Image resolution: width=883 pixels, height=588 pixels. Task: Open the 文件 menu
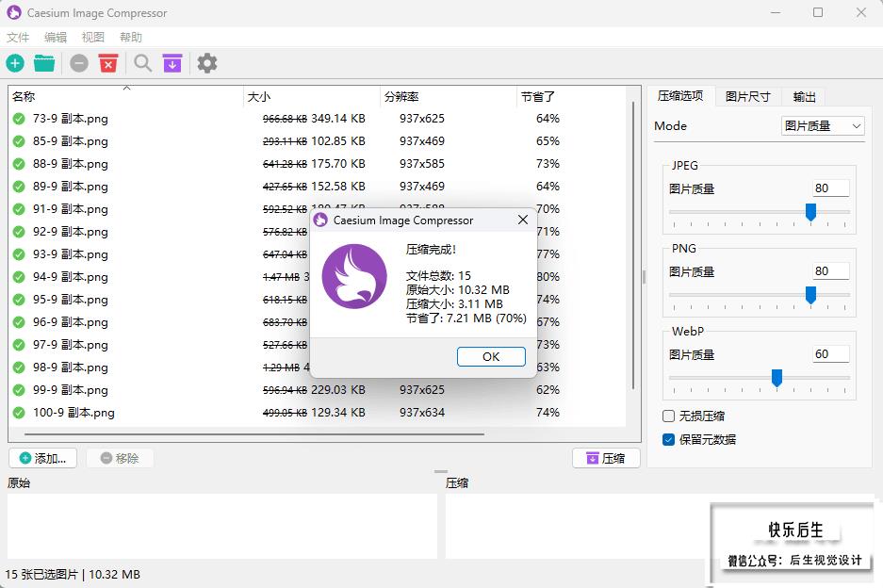pos(18,37)
